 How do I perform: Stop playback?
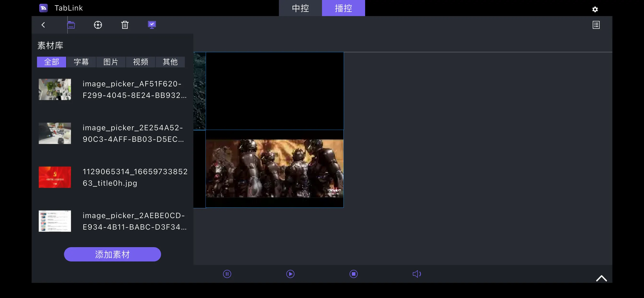pos(353,274)
